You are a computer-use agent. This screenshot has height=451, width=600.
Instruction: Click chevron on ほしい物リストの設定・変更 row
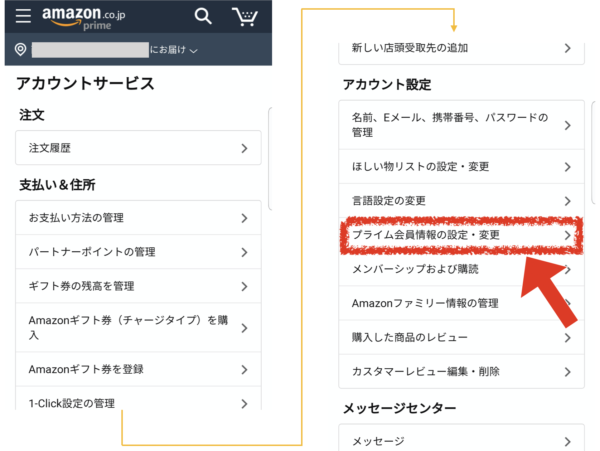[x=567, y=167]
